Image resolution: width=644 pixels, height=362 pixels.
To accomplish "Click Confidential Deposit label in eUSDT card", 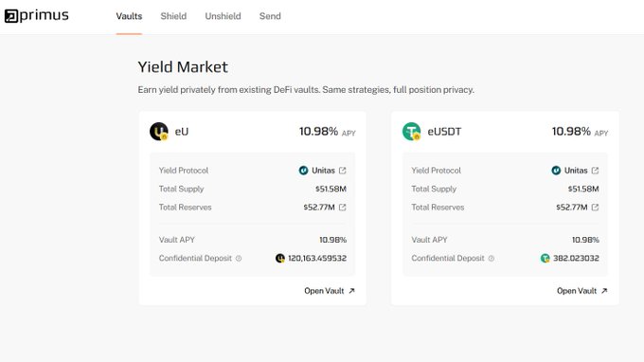I will pyautogui.click(x=448, y=258).
